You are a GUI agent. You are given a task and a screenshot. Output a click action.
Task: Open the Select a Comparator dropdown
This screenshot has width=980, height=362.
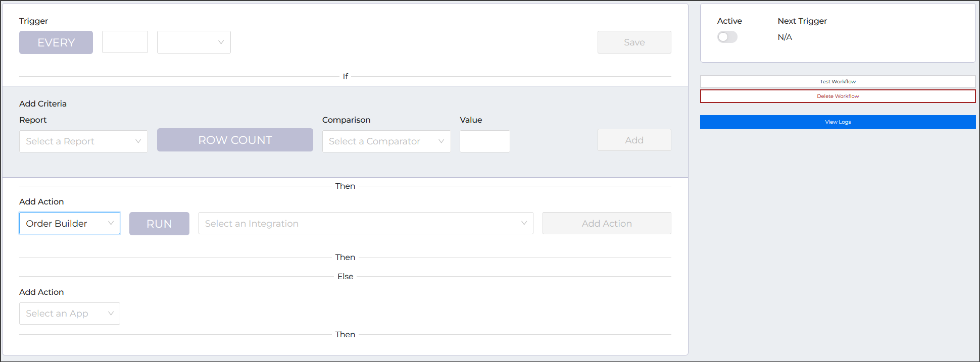click(386, 141)
